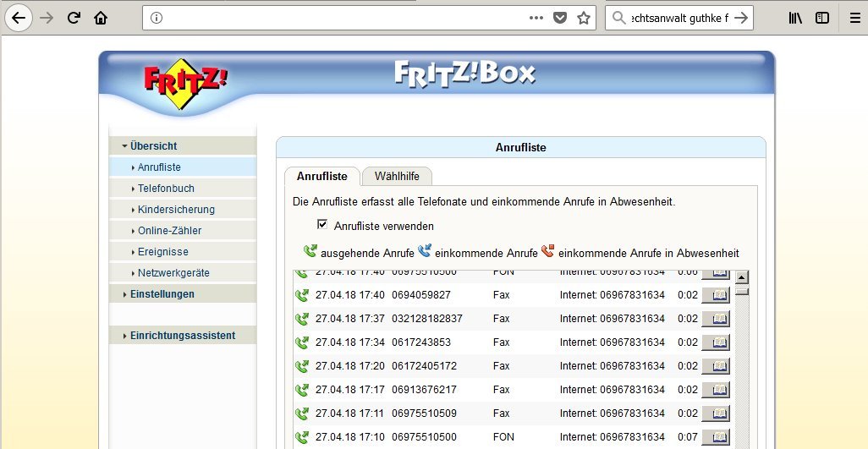868x449 pixels.
Task: Open Netzwerkgeräte in the sidebar
Action: coord(183,272)
